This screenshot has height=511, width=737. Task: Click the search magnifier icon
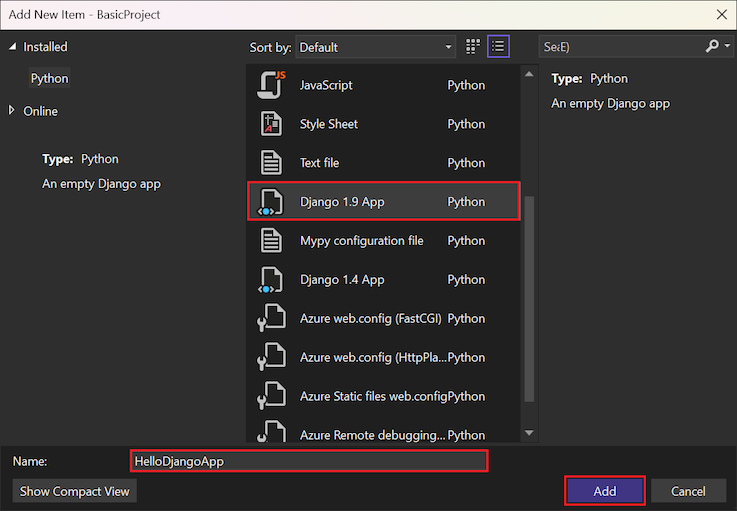(712, 46)
